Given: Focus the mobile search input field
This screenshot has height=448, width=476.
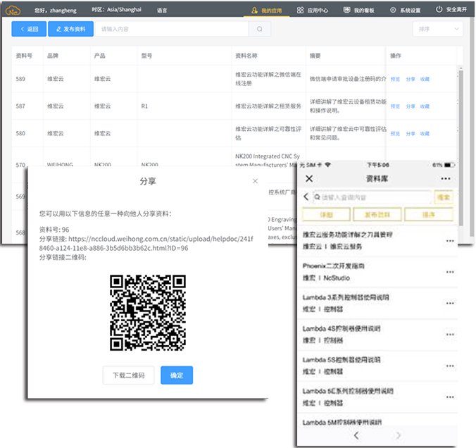Looking at the screenshot, I should coord(372,197).
